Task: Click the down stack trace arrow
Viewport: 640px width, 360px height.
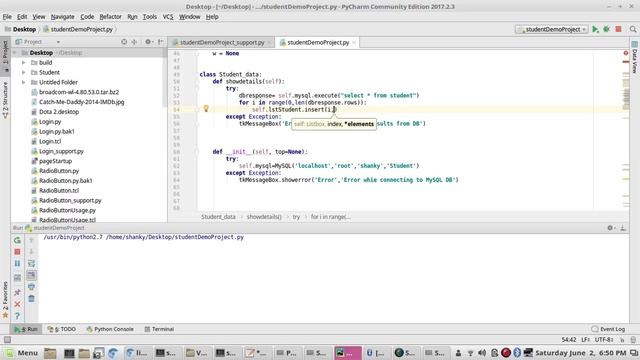Action: click(x=31, y=252)
